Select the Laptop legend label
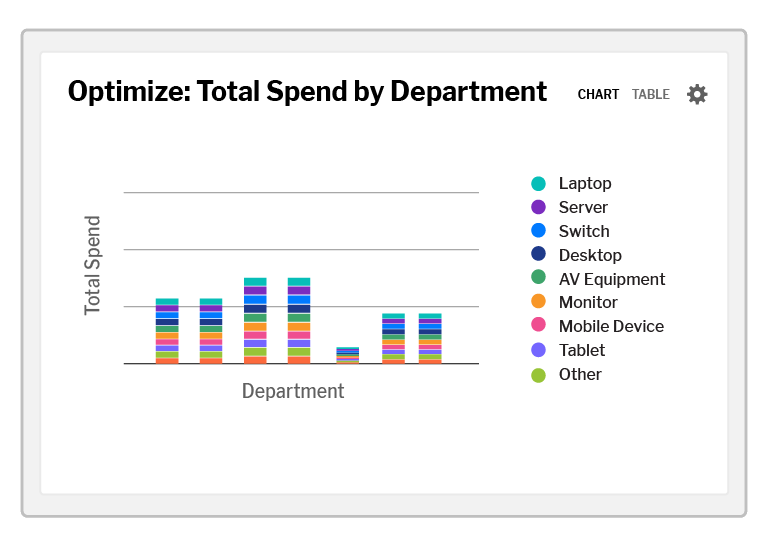The image size is (768, 548). pyautogui.click(x=585, y=184)
